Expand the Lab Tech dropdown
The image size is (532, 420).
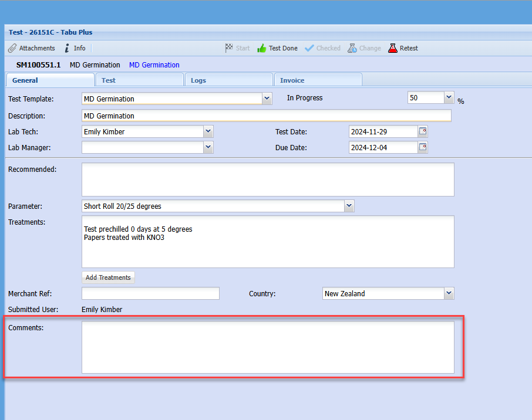click(208, 131)
